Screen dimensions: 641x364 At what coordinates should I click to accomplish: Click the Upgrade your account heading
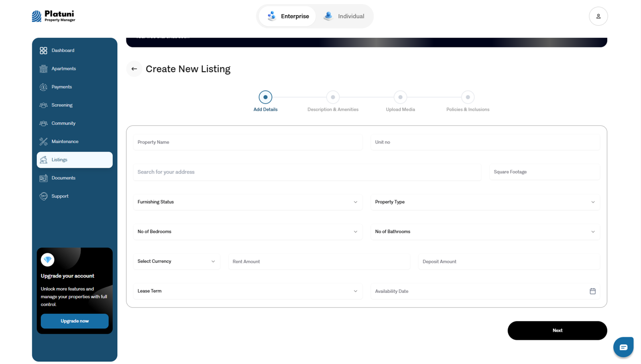click(x=67, y=276)
